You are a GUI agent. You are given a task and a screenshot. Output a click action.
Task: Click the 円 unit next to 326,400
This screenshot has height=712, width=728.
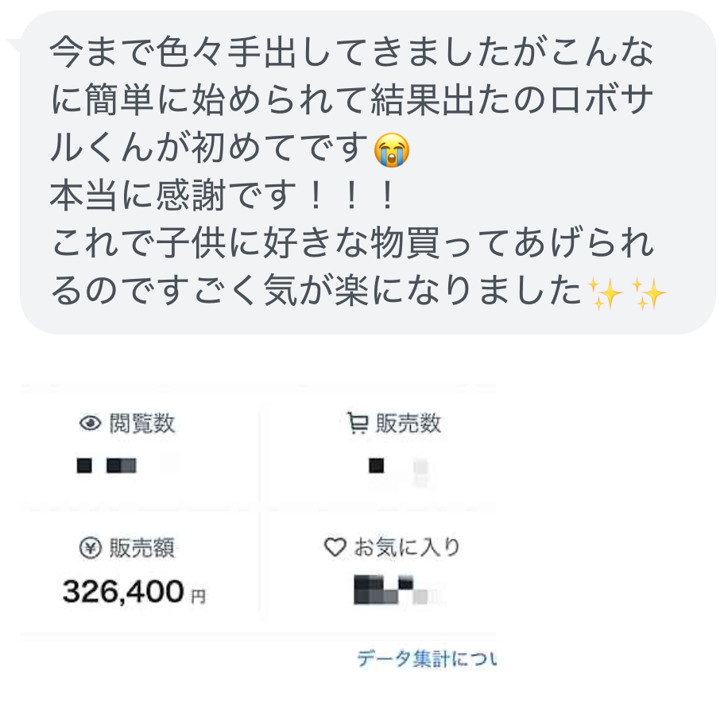pyautogui.click(x=198, y=595)
